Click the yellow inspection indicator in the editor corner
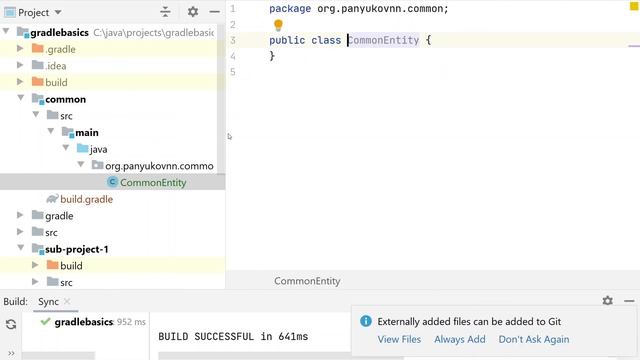Screen dimensions: 640x360 pyautogui.click(x=634, y=6)
